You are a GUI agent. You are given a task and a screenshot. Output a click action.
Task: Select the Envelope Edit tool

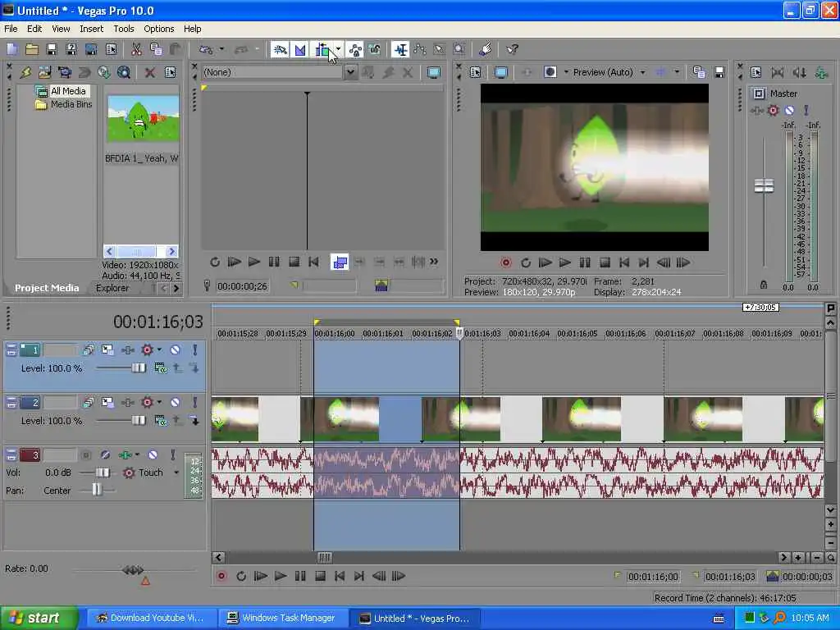[x=419, y=50]
